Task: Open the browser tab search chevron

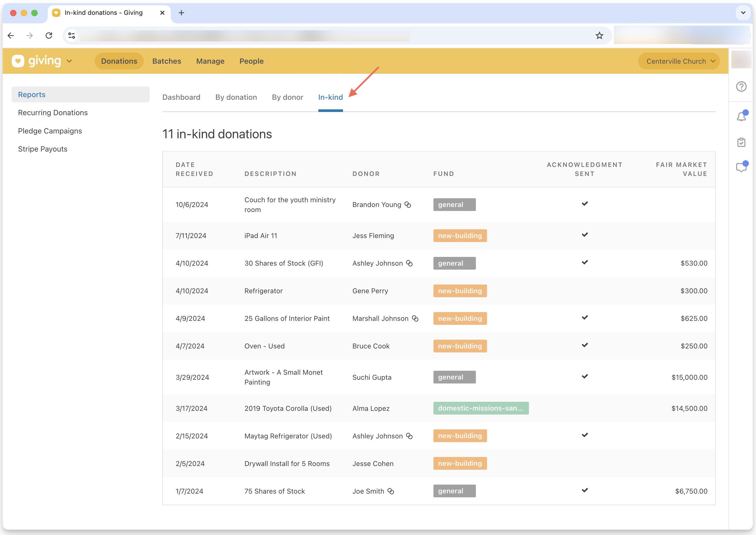Action: pyautogui.click(x=743, y=12)
